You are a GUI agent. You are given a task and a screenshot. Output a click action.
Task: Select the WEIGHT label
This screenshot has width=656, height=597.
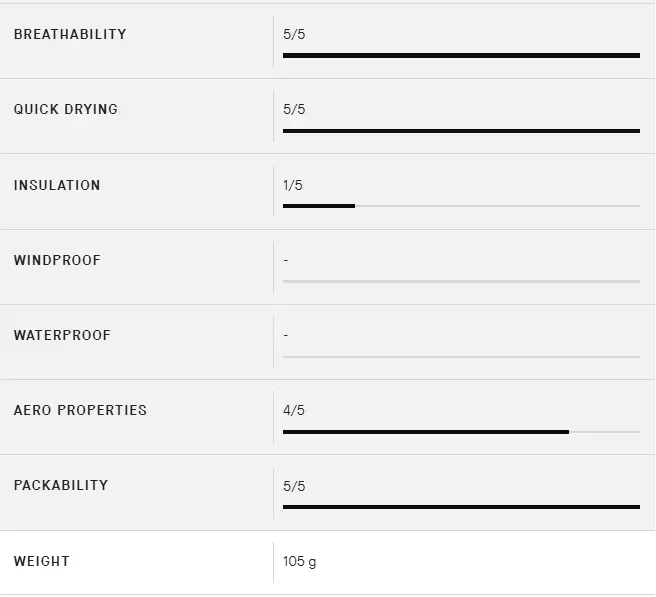tap(41, 561)
